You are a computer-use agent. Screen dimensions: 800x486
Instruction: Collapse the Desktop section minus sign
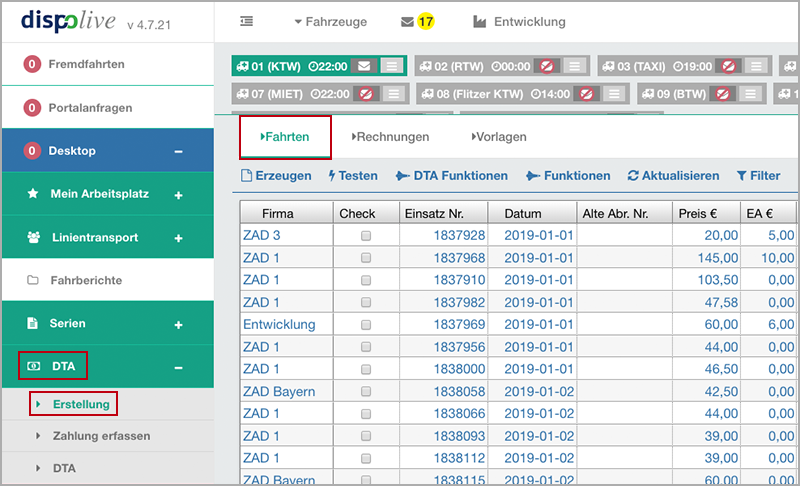[178, 151]
